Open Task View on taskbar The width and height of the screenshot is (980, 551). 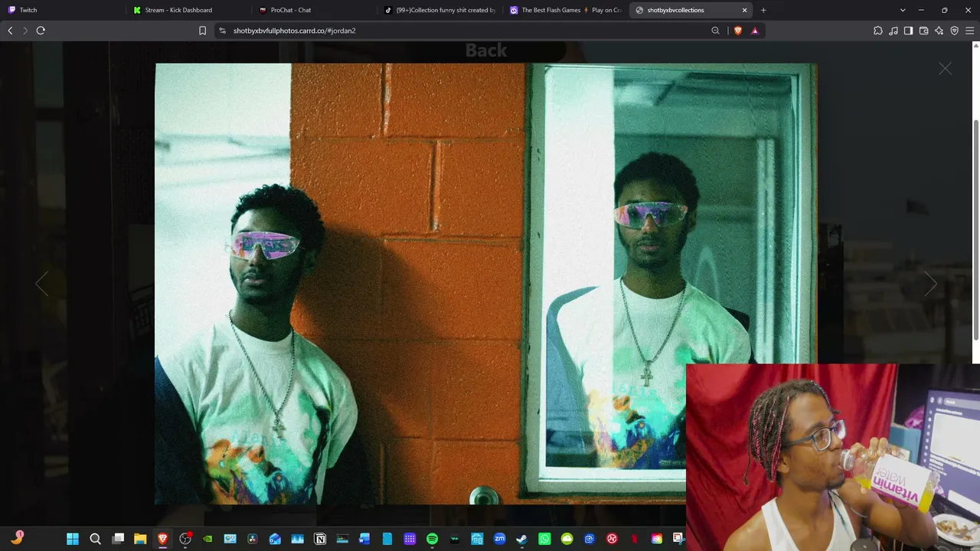[x=118, y=539]
